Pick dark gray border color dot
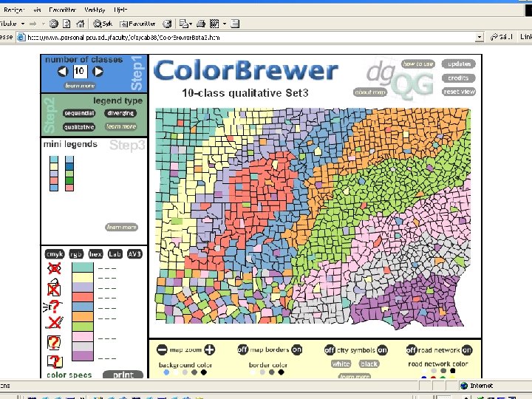 [271, 372]
